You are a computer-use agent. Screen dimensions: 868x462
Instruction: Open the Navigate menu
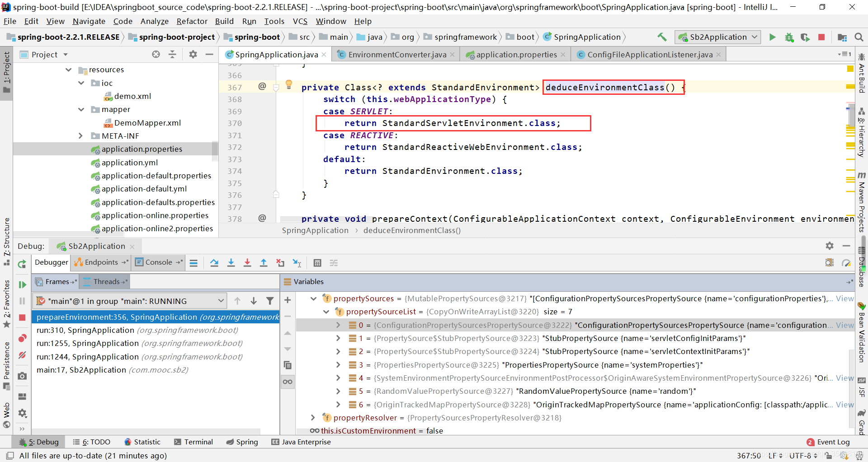[89, 21]
